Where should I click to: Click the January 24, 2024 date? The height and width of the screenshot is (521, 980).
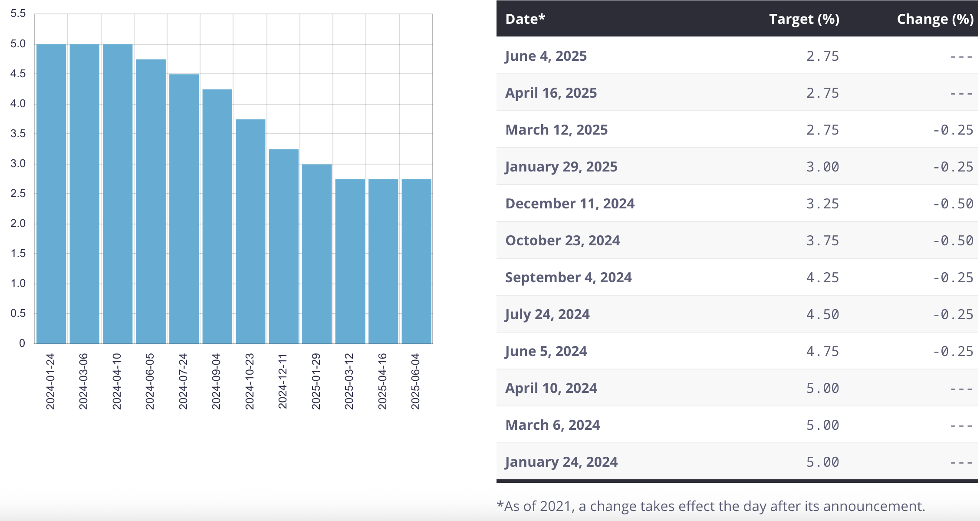pyautogui.click(x=561, y=462)
